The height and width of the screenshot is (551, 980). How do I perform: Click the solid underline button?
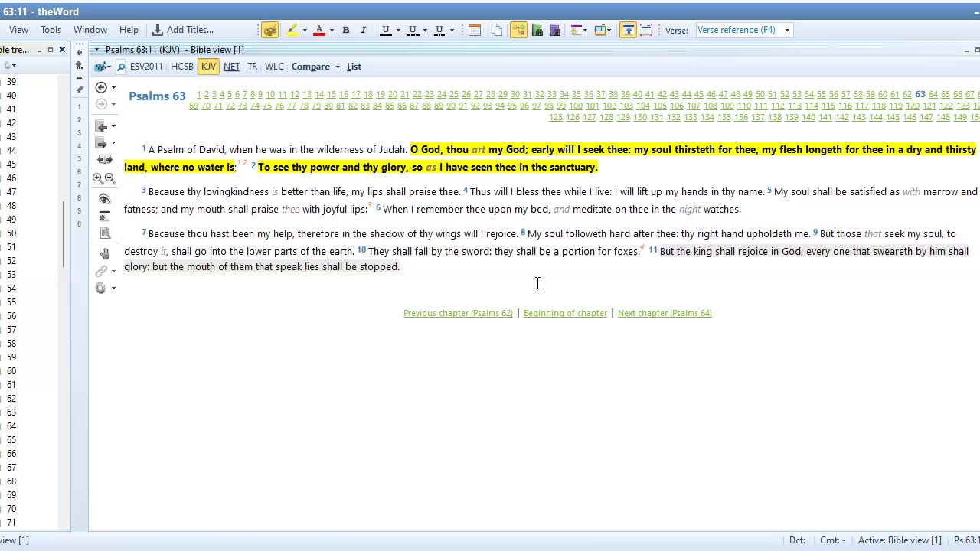pyautogui.click(x=386, y=30)
